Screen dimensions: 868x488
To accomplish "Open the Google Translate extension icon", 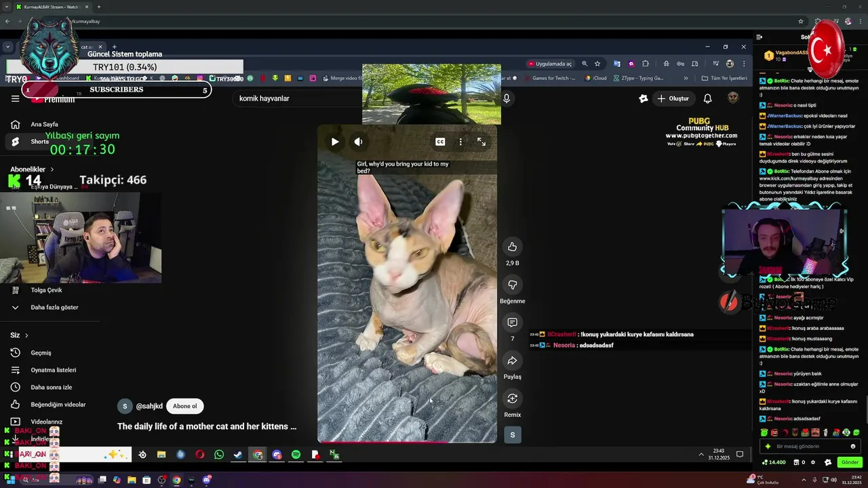I will [x=616, y=64].
